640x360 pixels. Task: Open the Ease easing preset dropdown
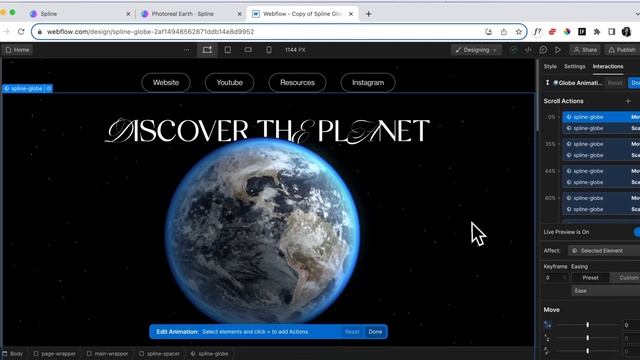pos(606,291)
